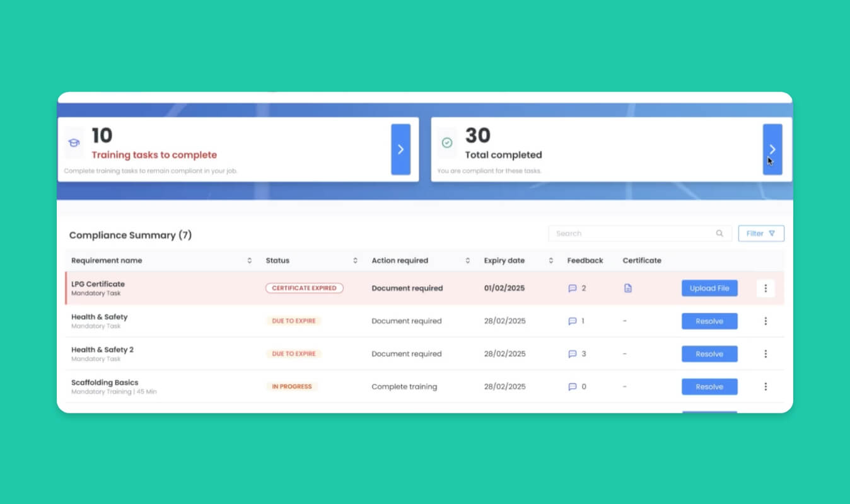
Task: View feedback comments for Health & Safety 2
Action: click(x=573, y=354)
